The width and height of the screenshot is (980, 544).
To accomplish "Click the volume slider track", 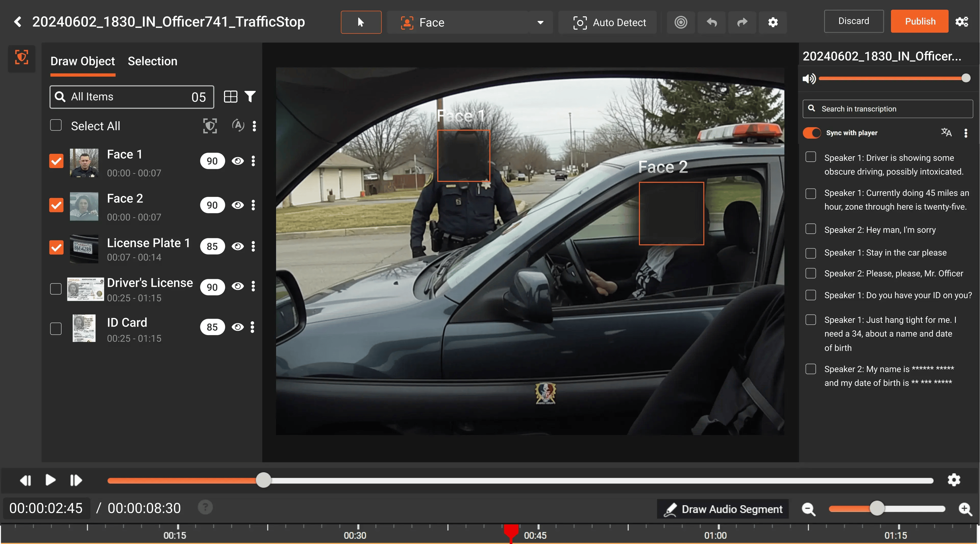I will [x=890, y=78].
